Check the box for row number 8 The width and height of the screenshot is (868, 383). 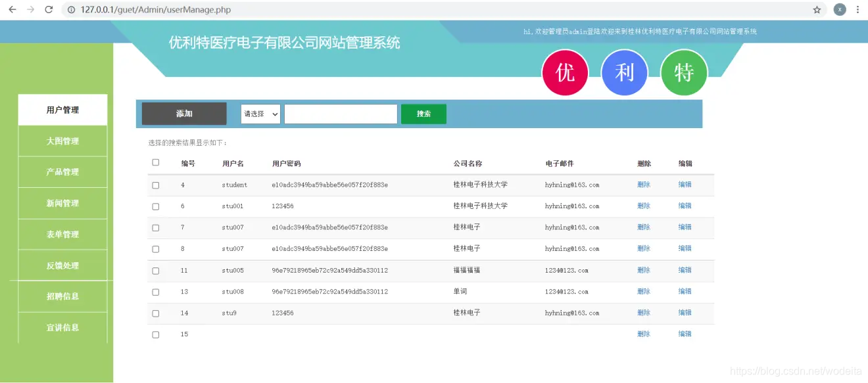pos(156,250)
